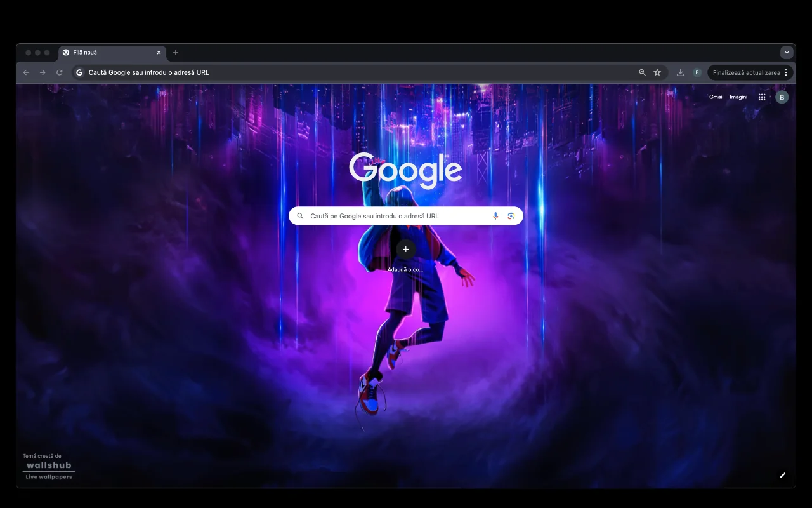Screen dimensions: 812x508
Task: Open the Google apps grid
Action: coord(762,97)
